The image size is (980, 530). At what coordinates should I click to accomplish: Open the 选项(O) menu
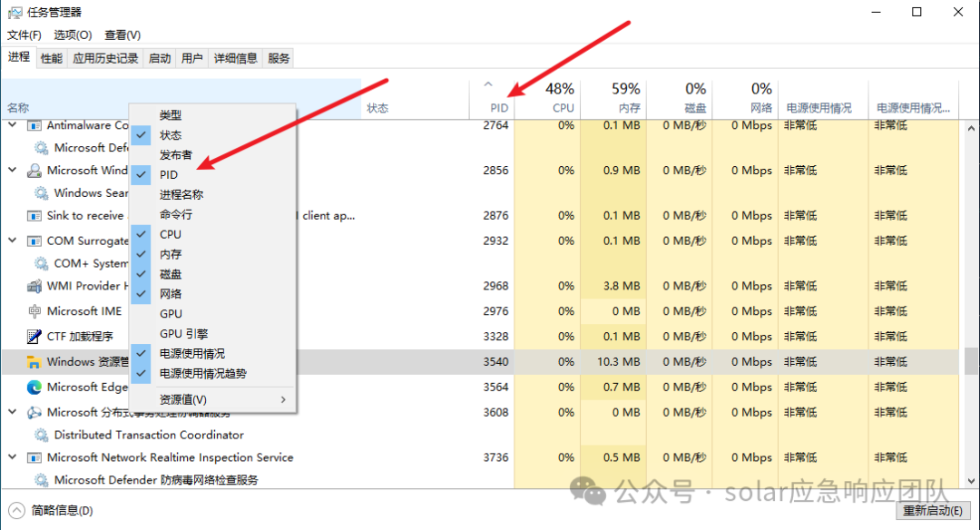tap(73, 35)
